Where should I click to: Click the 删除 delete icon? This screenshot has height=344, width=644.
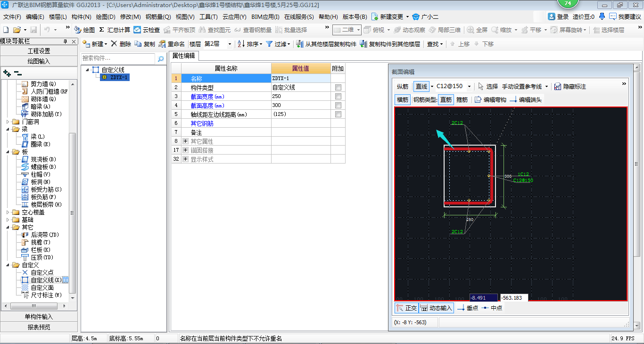coord(114,44)
